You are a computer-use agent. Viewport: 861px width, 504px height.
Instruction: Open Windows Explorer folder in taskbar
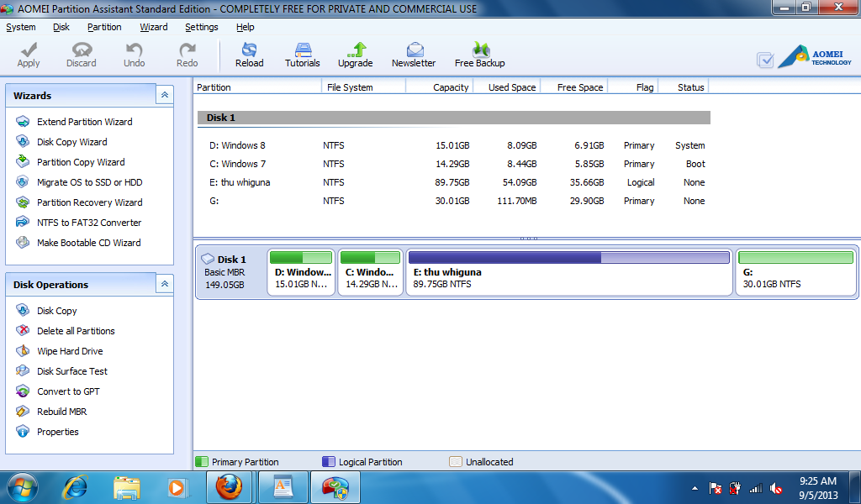pos(127,487)
